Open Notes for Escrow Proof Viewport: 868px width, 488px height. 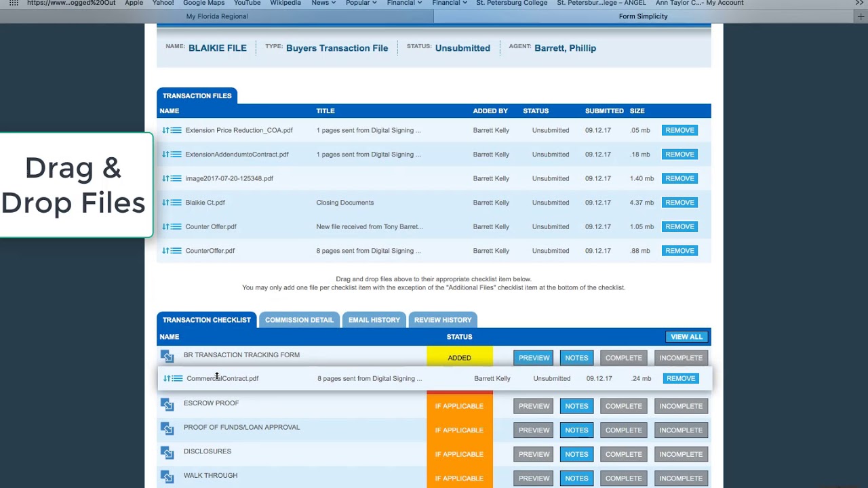[576, 406]
